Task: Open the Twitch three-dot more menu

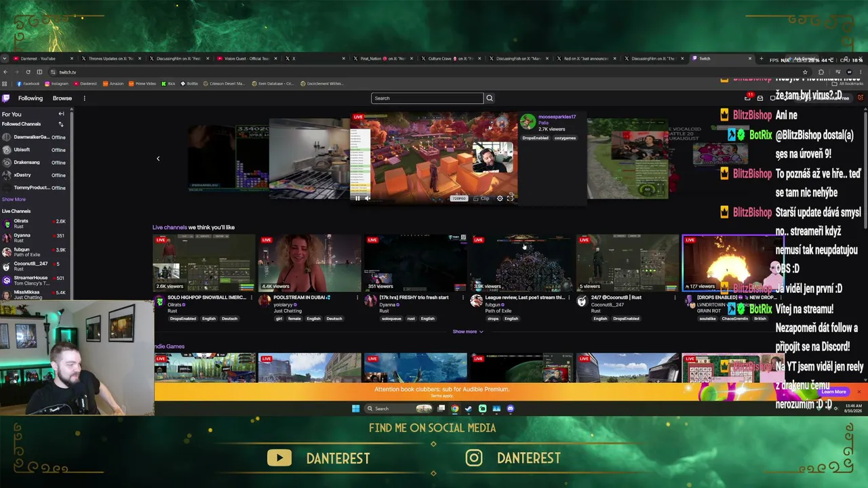Action: pyautogui.click(x=84, y=98)
